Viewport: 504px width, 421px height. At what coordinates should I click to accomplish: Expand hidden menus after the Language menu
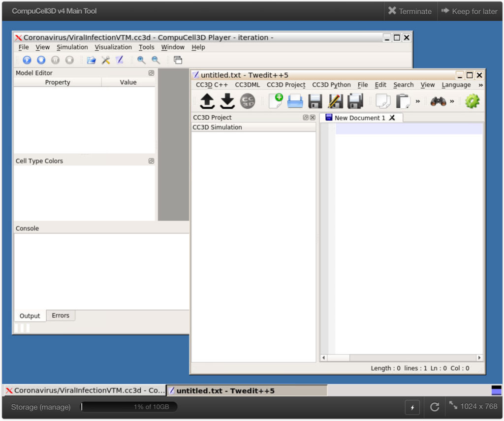pos(480,85)
